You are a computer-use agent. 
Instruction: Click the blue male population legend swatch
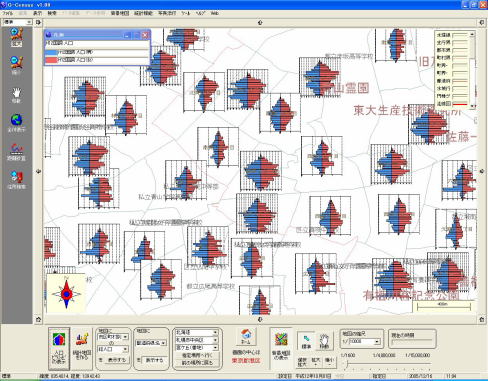pos(51,52)
